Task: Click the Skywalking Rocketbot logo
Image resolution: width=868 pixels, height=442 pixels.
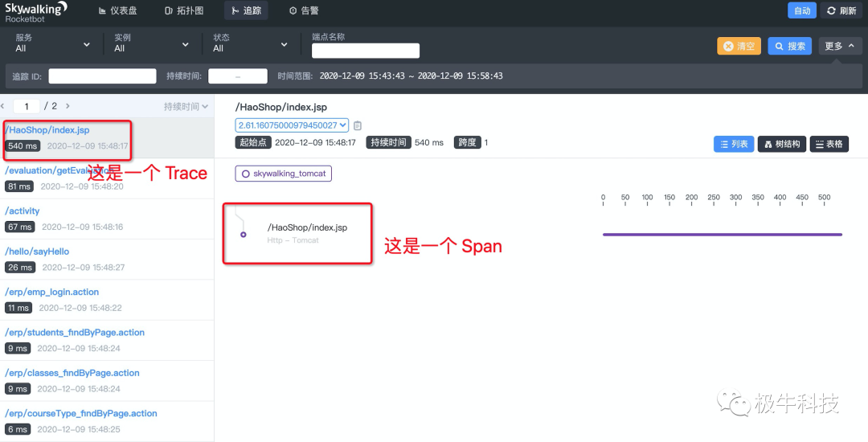Action: [x=36, y=11]
